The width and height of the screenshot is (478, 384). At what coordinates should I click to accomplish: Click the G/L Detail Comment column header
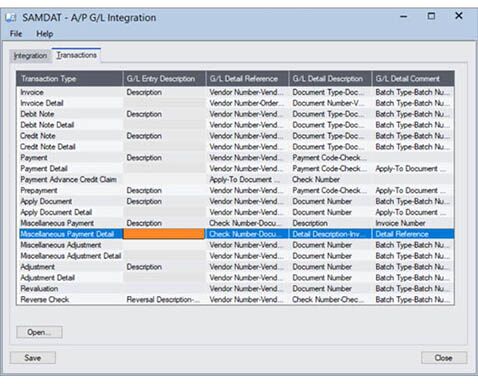(x=413, y=79)
